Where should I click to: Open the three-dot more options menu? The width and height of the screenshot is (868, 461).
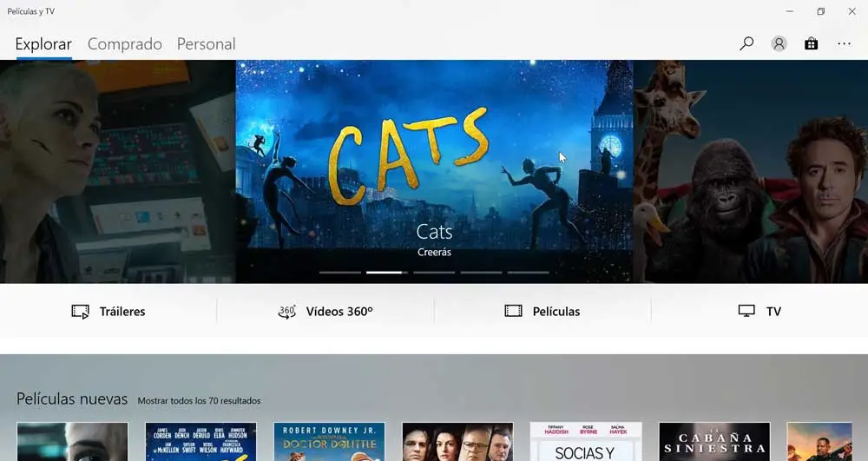click(844, 43)
